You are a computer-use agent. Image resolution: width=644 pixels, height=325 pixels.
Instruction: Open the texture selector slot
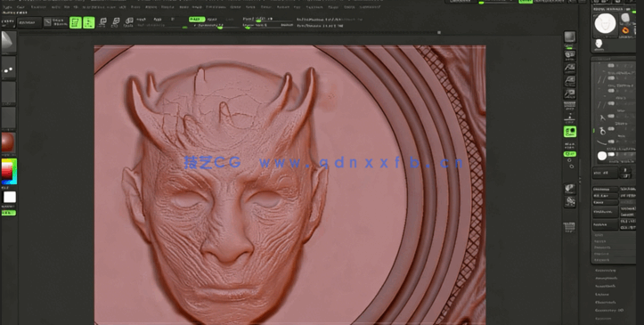8,118
